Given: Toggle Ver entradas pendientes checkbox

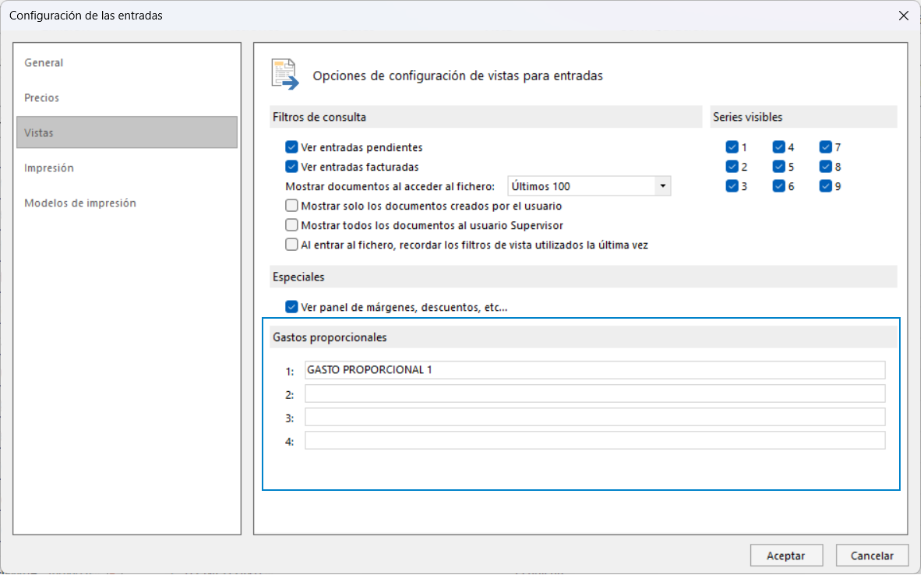Looking at the screenshot, I should point(291,146).
